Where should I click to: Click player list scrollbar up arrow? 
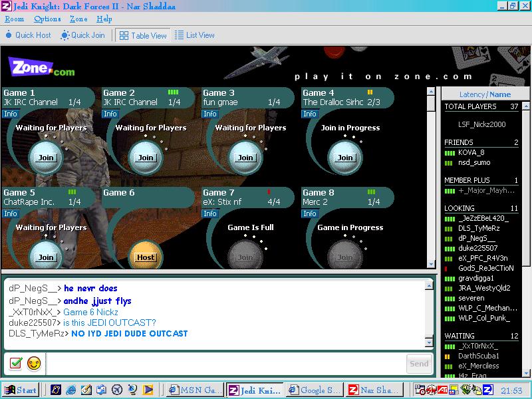pos(526,106)
